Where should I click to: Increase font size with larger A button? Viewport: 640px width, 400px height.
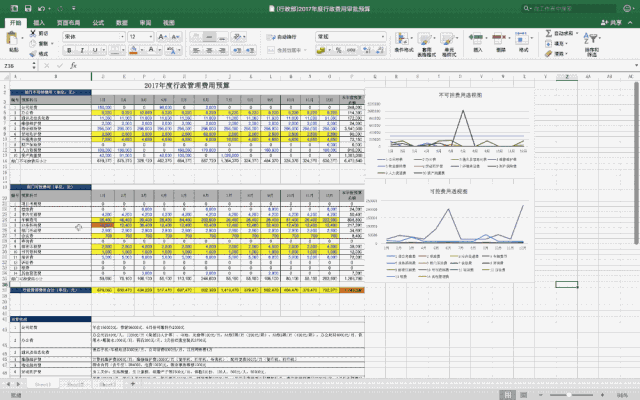tap(162, 37)
